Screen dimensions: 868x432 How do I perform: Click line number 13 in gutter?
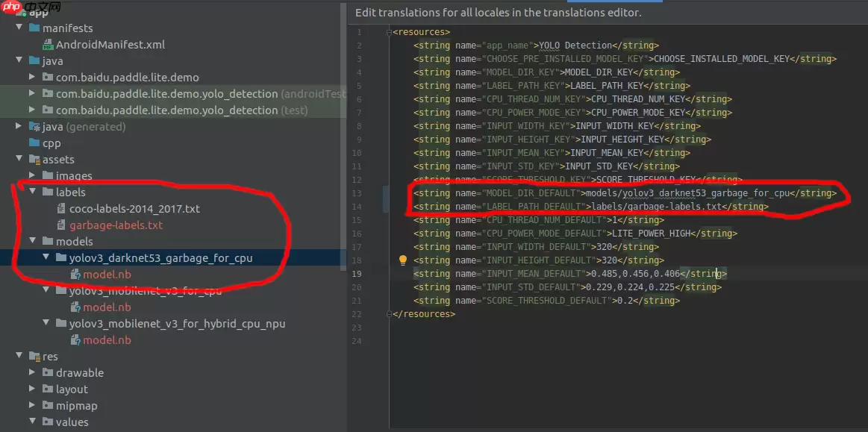[359, 193]
